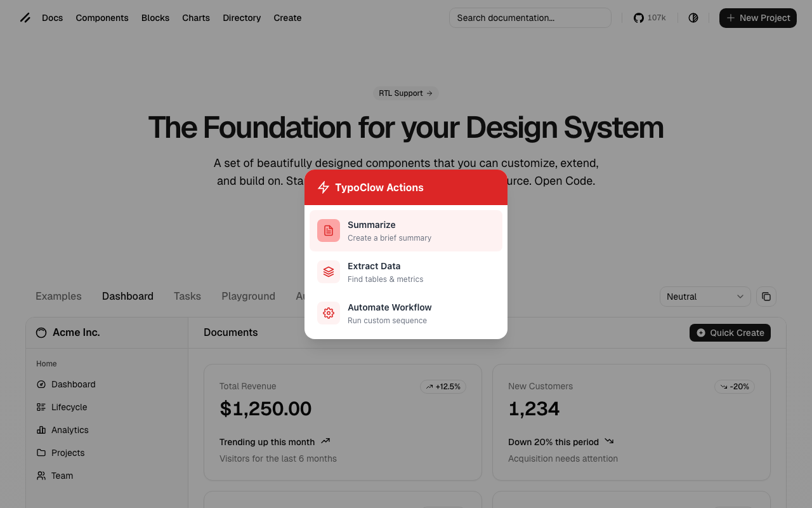
Task: Click the Automate Workflow gear icon
Action: coord(329,313)
